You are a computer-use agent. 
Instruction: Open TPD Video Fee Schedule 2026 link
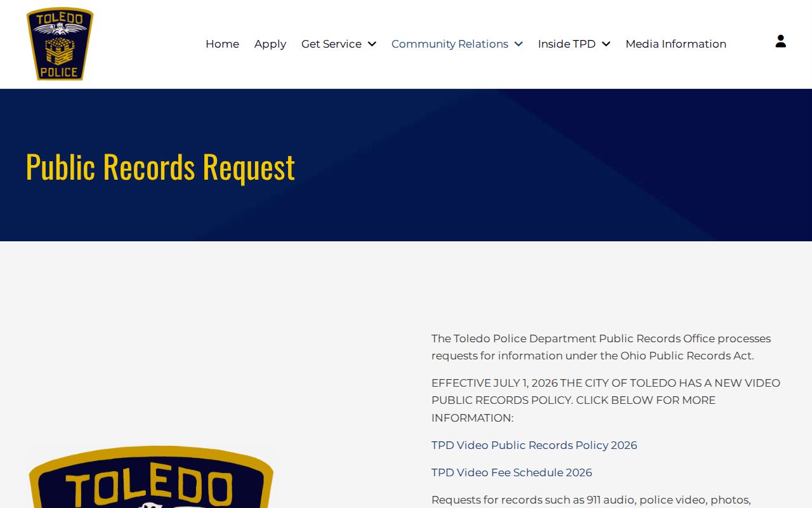[512, 472]
